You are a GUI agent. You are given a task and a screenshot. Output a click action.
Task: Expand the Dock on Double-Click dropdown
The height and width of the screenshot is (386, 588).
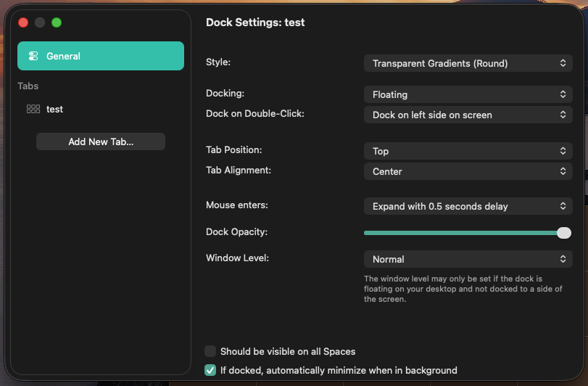(468, 115)
